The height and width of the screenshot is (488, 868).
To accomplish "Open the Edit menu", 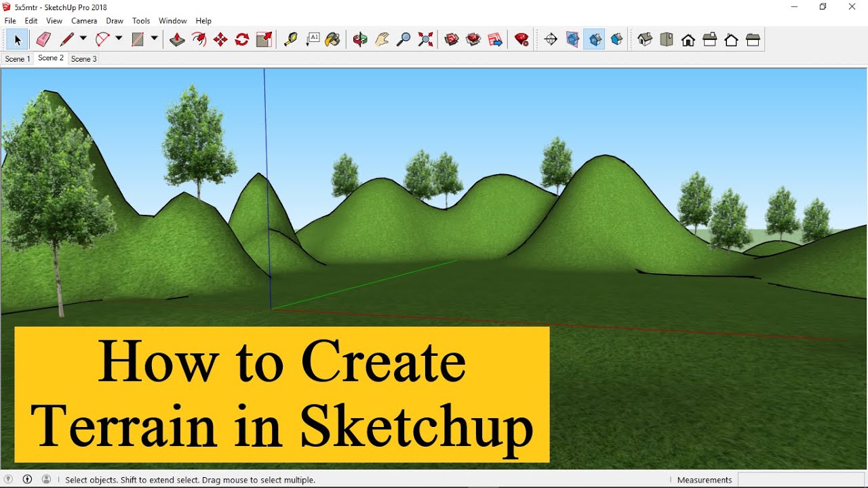I will [31, 21].
